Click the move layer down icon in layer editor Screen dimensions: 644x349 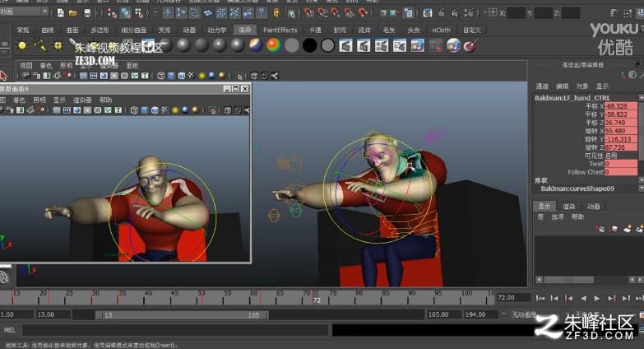coord(614,229)
